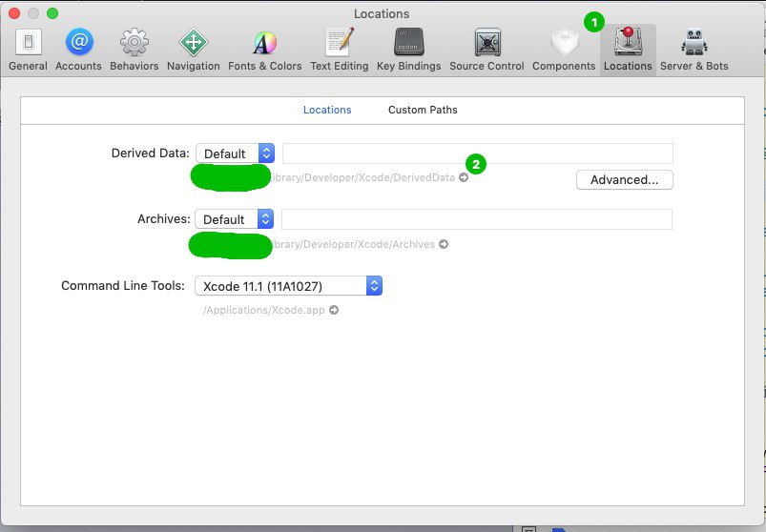Screen dimensions: 766x532
Task: Click the Xcode Archives path text
Action: (x=353, y=244)
